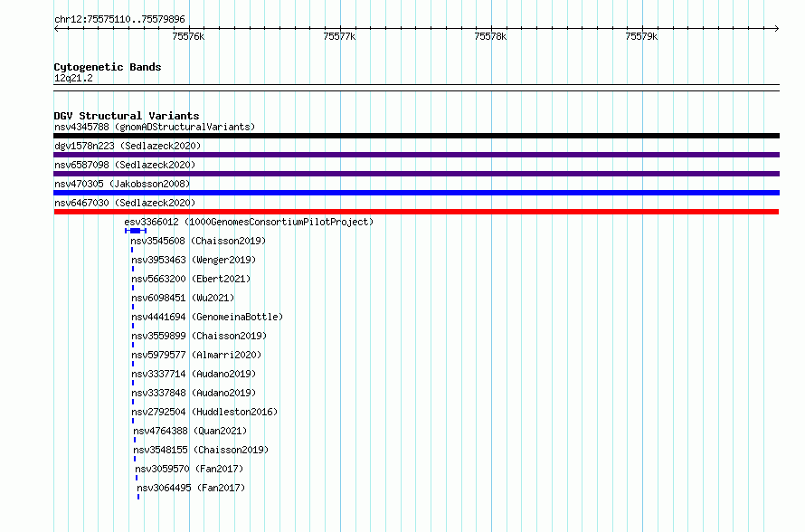Open variant nsv4441694 GenomeinaBottle label
Image resolution: width=805 pixels, height=532 pixels.
pos(207,317)
